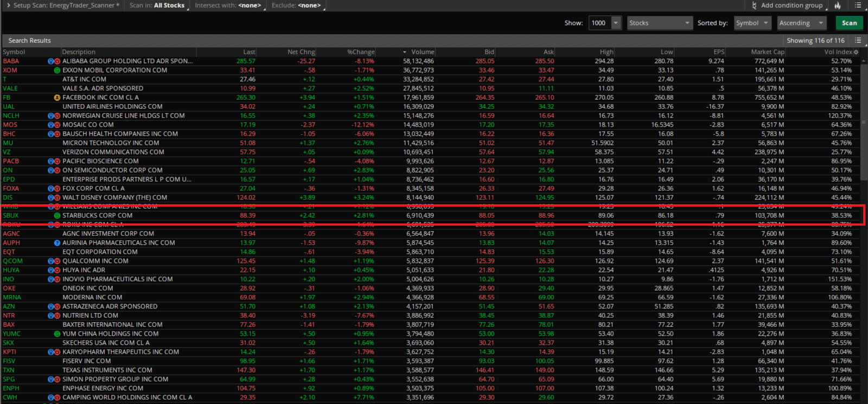Click FACEBOOK INC COM CL A description
The width and height of the screenshot is (868, 404).
pyautogui.click(x=100, y=98)
